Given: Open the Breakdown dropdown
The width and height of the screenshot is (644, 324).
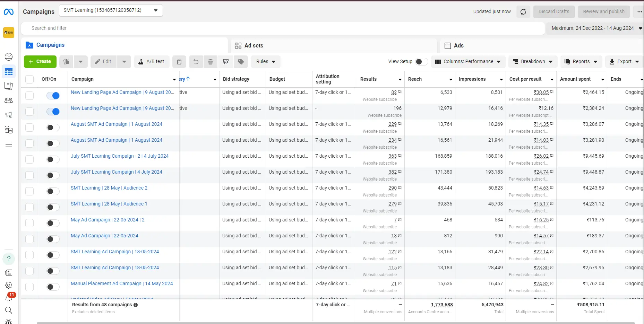Looking at the screenshot, I should (533, 62).
